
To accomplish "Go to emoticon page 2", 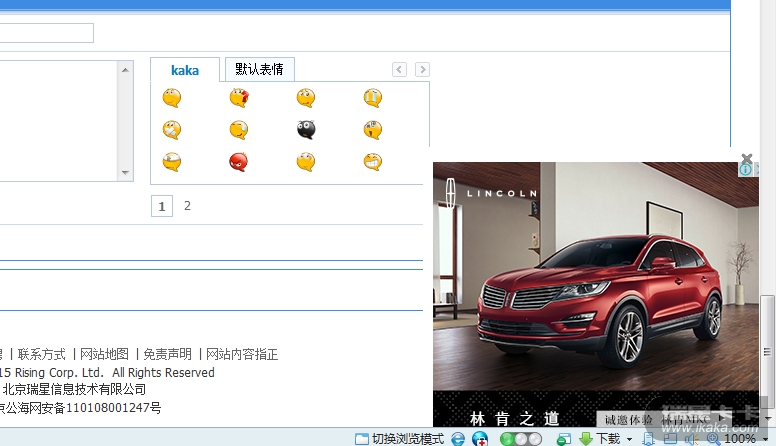I will 187,206.
